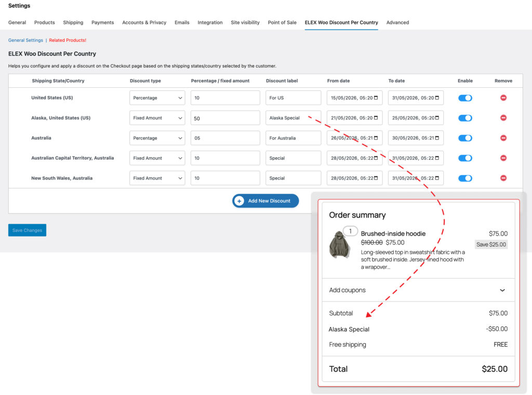532x395 pixels.
Task: Edit the 'For US' discount label field
Action: click(x=293, y=98)
